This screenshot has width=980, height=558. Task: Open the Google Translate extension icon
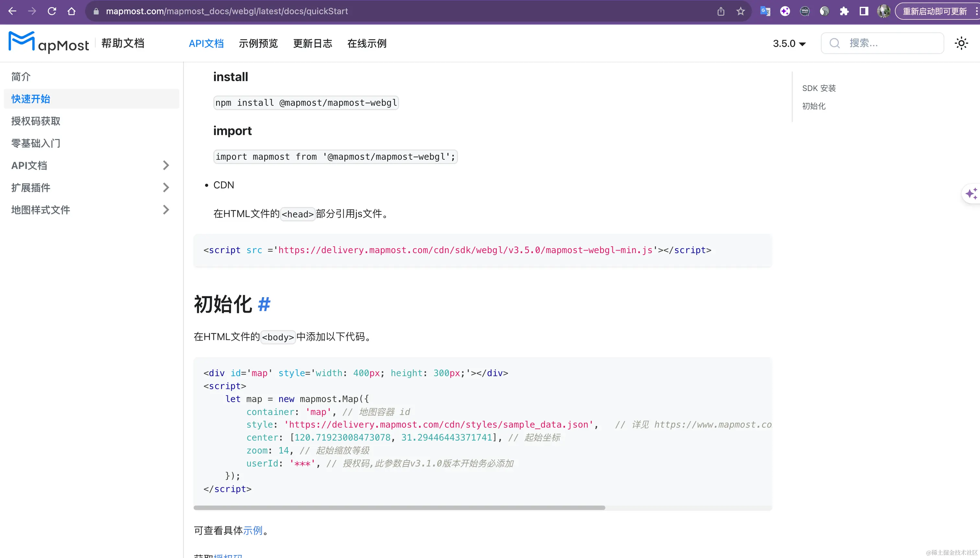coord(765,11)
